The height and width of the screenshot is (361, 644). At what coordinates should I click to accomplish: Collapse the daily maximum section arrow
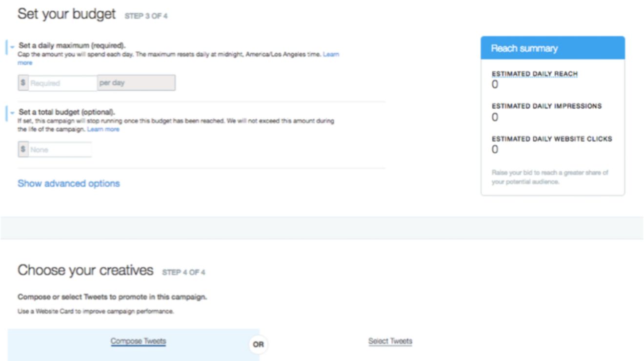pyautogui.click(x=12, y=47)
